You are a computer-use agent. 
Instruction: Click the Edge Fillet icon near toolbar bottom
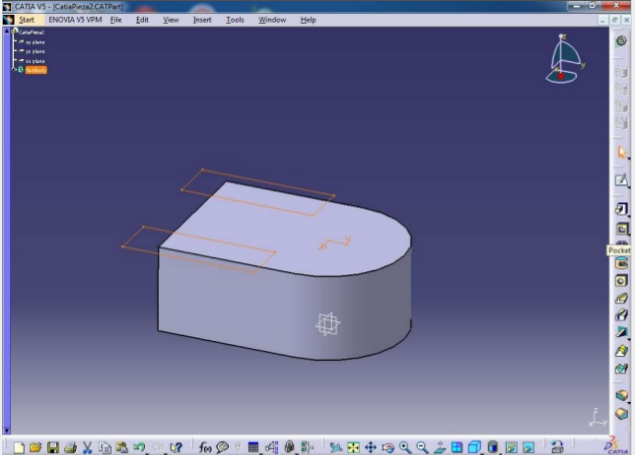point(621,395)
